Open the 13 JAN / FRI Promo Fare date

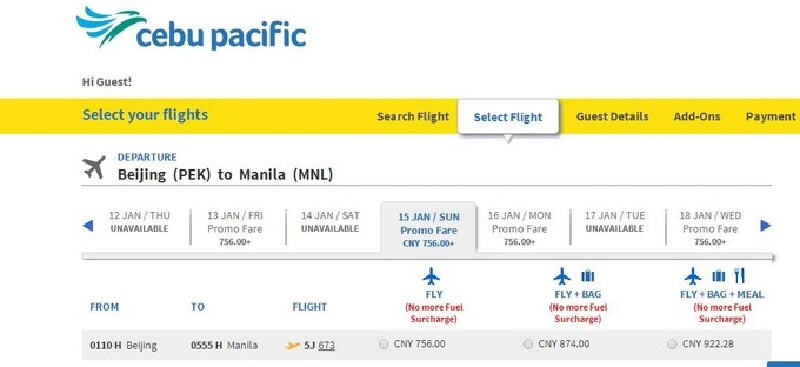[x=235, y=228]
